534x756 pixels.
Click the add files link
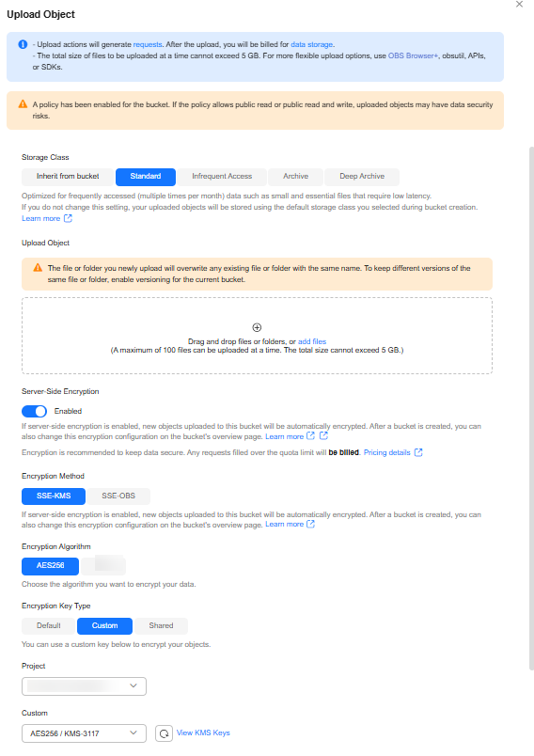(312, 341)
